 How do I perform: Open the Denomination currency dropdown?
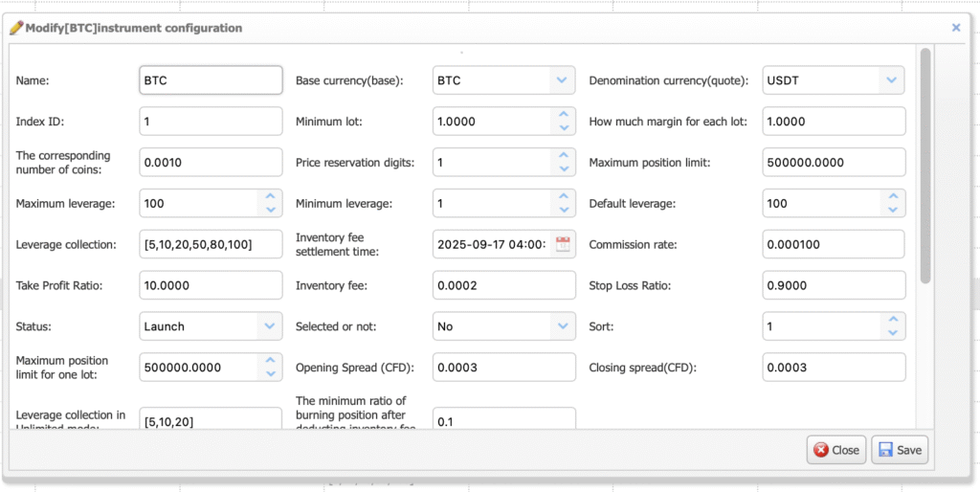click(x=892, y=80)
